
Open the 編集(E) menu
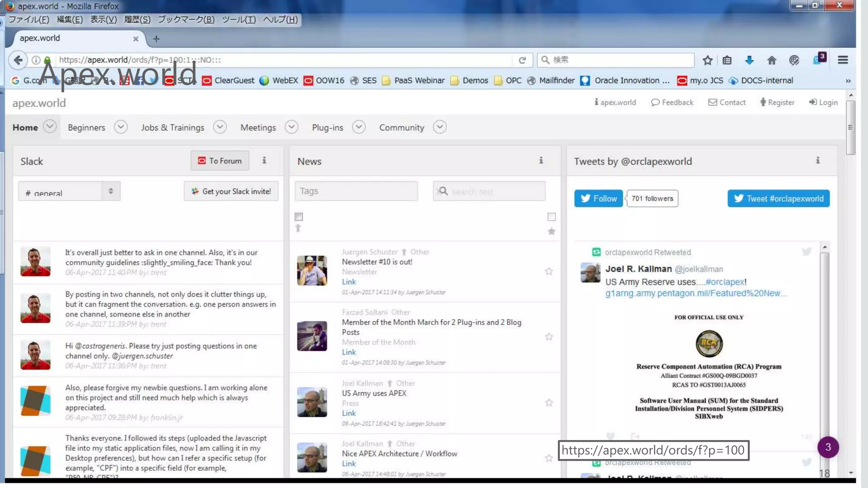point(70,19)
